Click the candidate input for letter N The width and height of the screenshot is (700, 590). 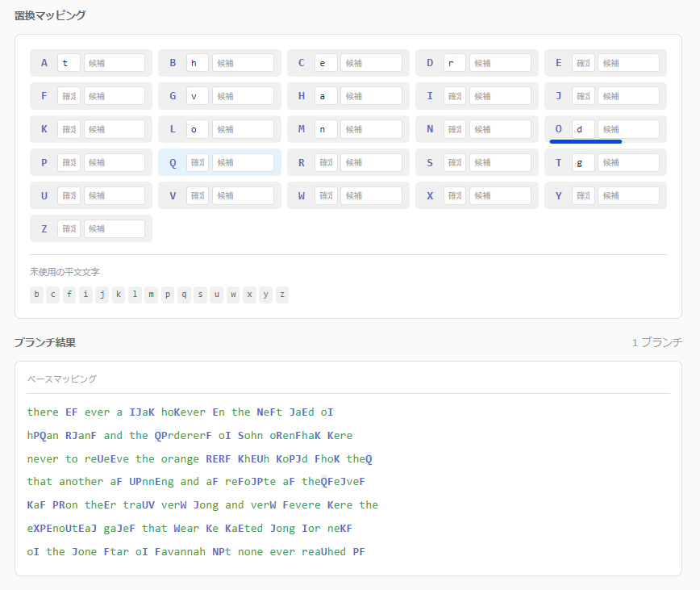click(x=500, y=129)
